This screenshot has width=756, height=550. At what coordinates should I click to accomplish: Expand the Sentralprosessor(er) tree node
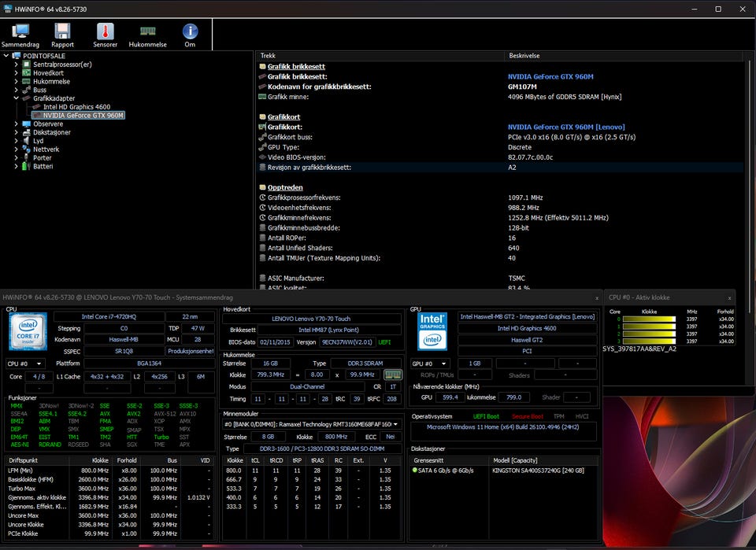point(16,64)
